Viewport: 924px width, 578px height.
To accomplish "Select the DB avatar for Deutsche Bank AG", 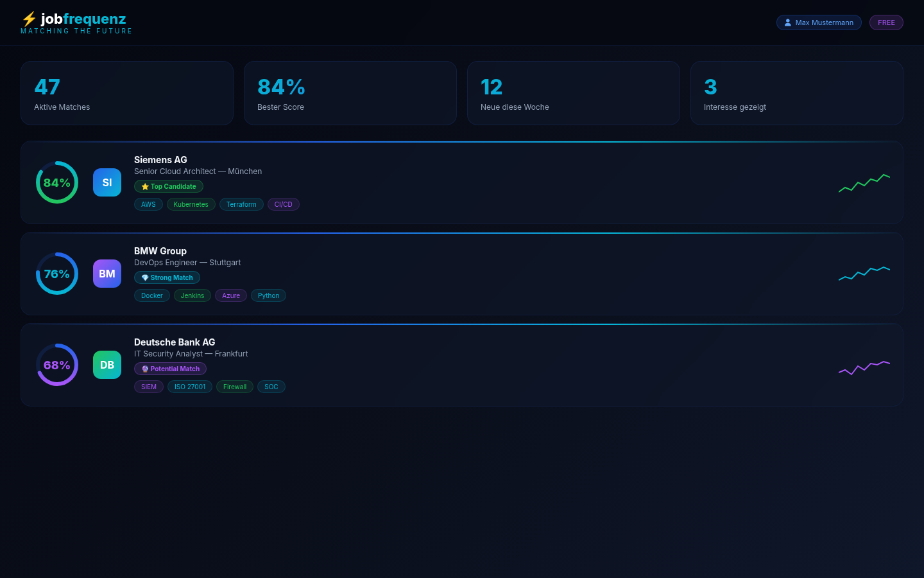I will click(x=107, y=365).
